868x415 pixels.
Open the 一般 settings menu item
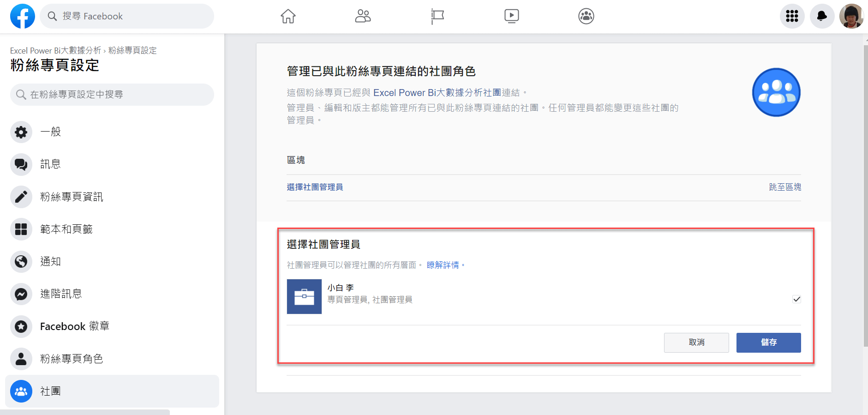pyautogui.click(x=112, y=132)
